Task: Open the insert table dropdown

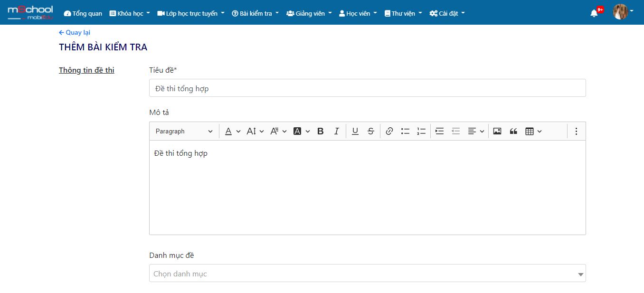Action: click(533, 131)
